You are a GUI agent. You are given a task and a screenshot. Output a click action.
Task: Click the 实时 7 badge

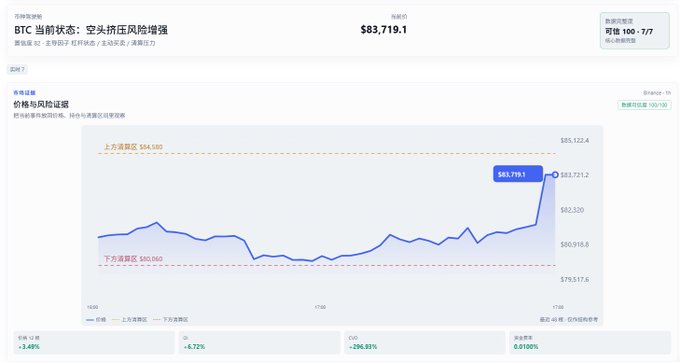17,69
